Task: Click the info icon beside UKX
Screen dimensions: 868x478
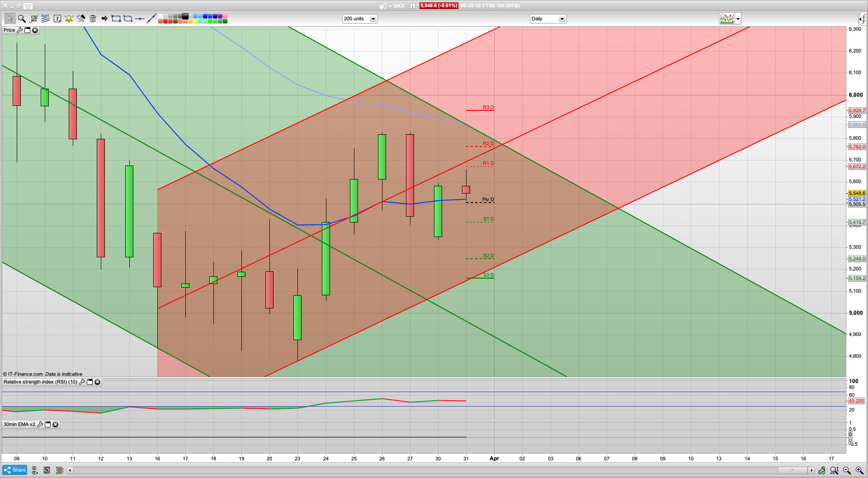Action: coord(413,6)
